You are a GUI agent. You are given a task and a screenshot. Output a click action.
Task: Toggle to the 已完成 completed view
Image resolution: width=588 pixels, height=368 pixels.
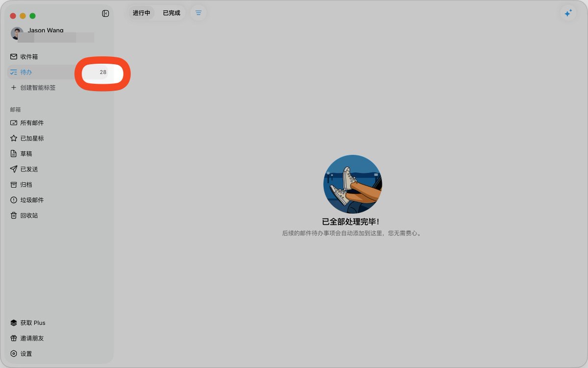coord(171,13)
